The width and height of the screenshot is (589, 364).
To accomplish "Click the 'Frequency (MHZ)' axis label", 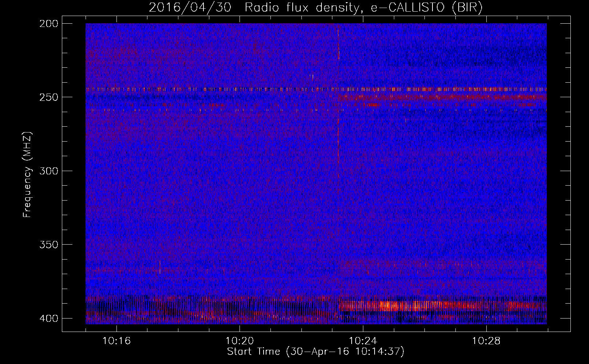I will coord(27,174).
